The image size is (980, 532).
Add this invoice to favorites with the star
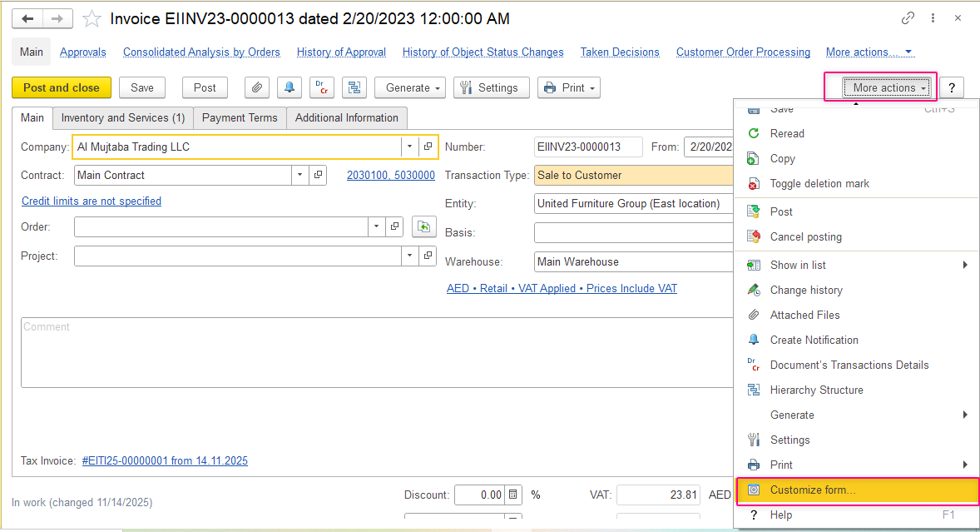click(x=92, y=19)
